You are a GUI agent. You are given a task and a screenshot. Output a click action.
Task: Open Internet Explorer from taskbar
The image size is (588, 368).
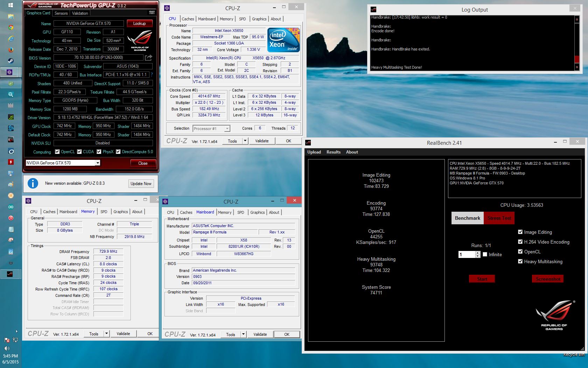[10, 39]
